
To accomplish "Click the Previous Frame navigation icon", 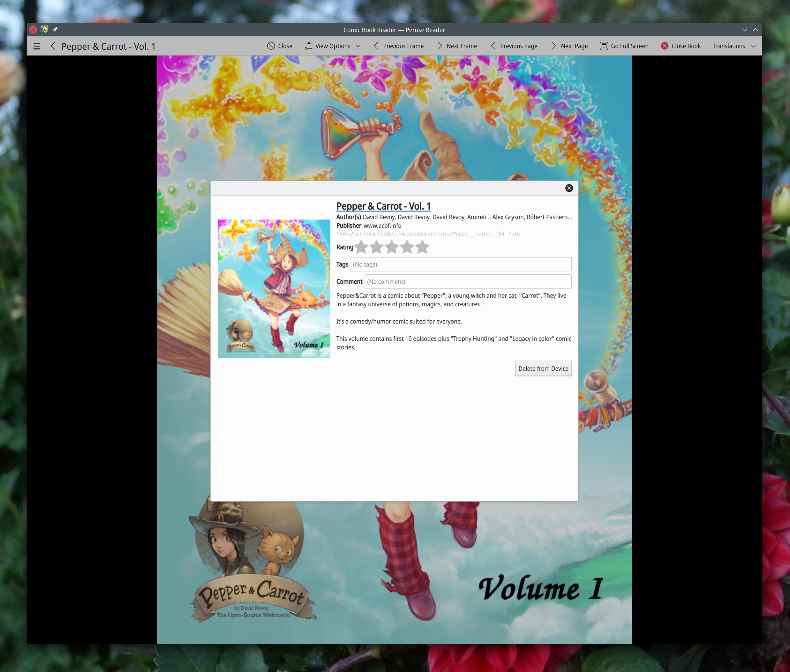I will 375,45.
